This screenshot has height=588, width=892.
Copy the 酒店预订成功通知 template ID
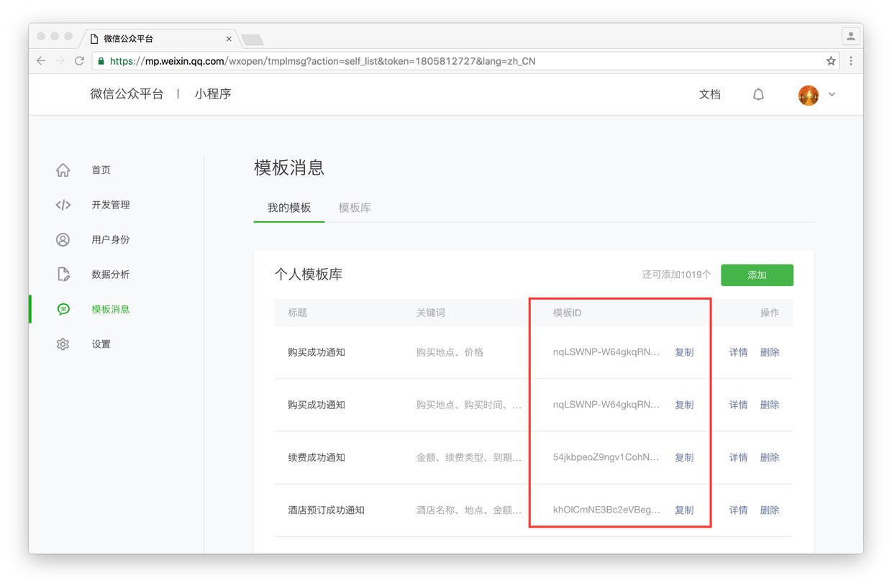tap(684, 510)
